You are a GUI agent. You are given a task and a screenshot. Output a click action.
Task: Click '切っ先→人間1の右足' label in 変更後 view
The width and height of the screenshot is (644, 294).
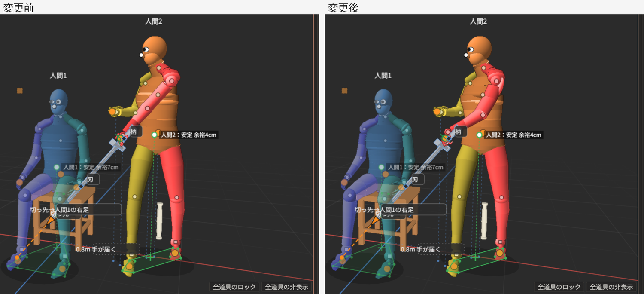[384, 210]
